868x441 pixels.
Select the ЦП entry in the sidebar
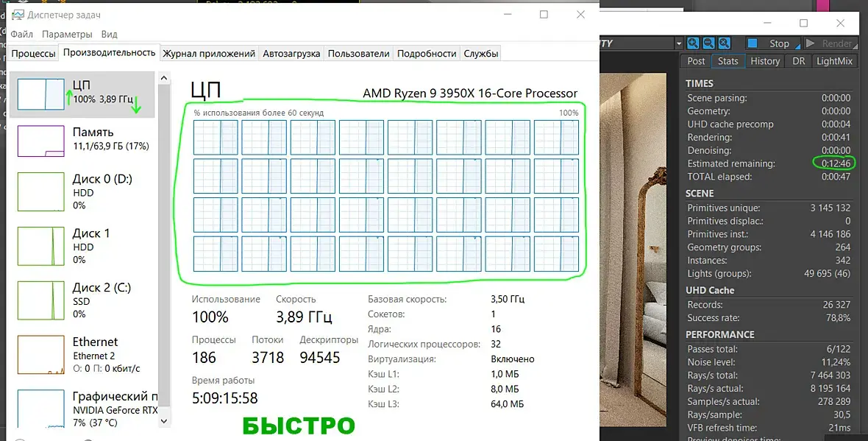[82, 94]
